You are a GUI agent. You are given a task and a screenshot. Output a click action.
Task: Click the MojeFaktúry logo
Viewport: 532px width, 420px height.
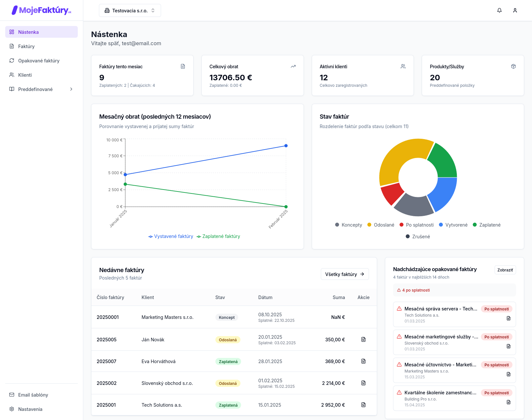click(41, 10)
